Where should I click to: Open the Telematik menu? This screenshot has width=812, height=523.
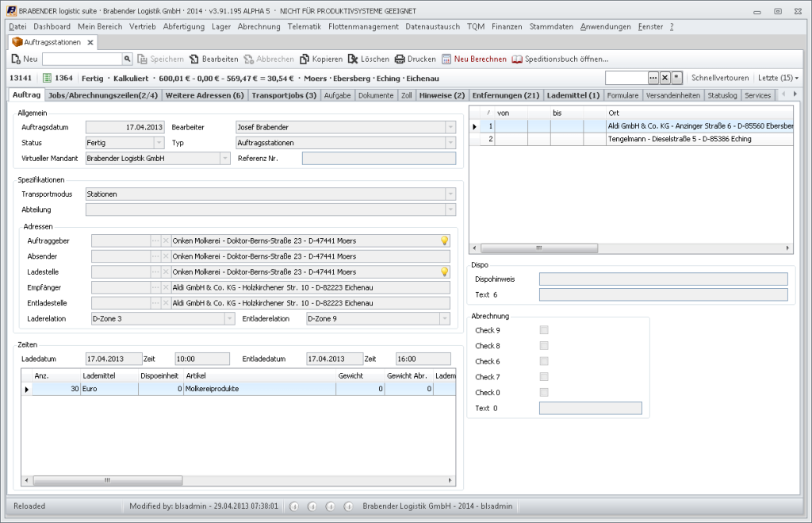click(x=304, y=26)
